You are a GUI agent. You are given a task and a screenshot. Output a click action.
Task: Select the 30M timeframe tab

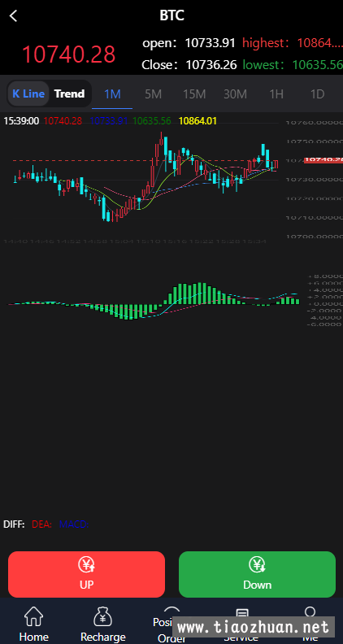(x=236, y=94)
